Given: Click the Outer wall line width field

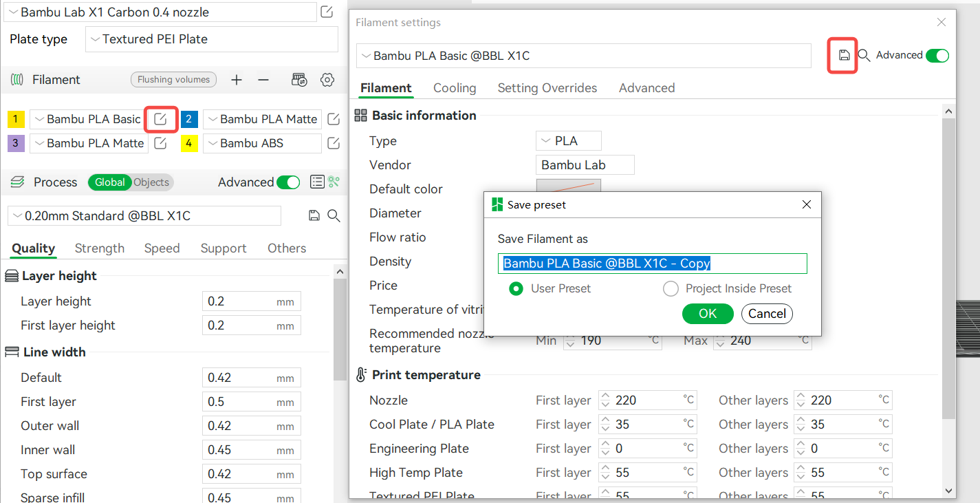Looking at the screenshot, I should 251,426.
